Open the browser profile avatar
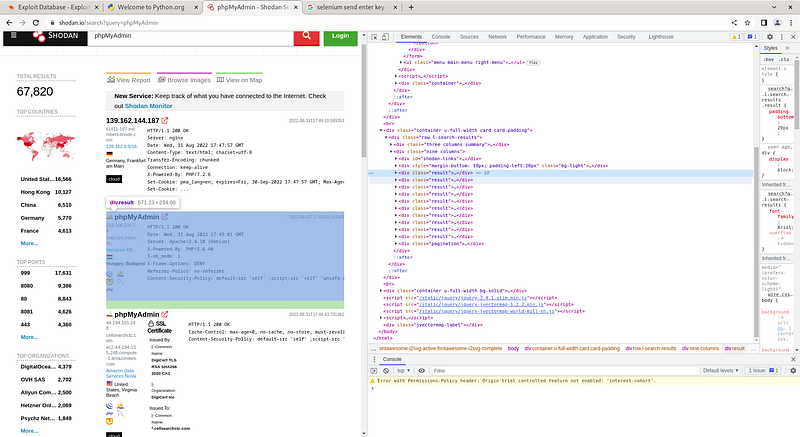 777,22
